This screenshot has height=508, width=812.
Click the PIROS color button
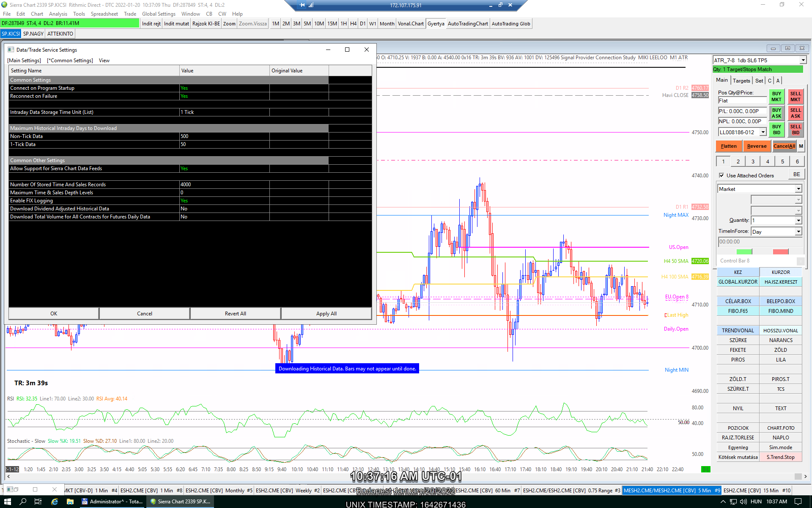[738, 360]
